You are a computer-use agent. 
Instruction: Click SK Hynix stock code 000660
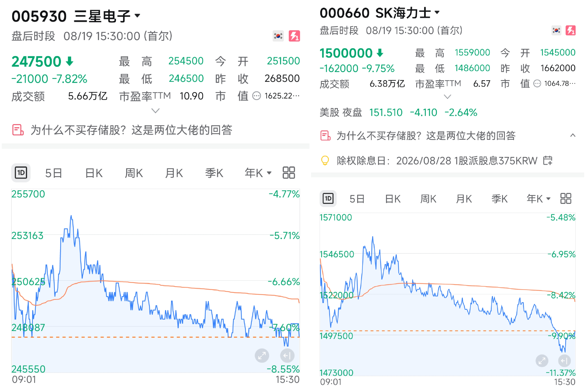(x=344, y=13)
